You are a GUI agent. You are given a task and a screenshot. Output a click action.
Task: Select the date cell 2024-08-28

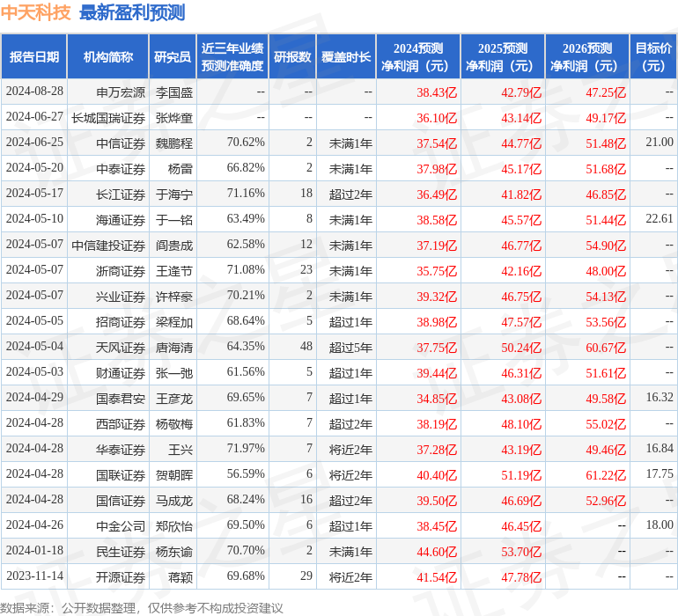pos(34,92)
